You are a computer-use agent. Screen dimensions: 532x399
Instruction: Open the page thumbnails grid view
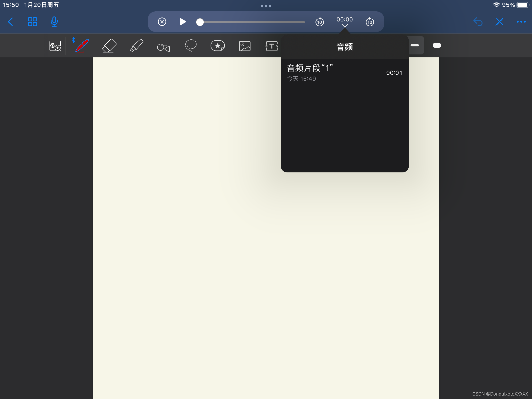click(32, 22)
